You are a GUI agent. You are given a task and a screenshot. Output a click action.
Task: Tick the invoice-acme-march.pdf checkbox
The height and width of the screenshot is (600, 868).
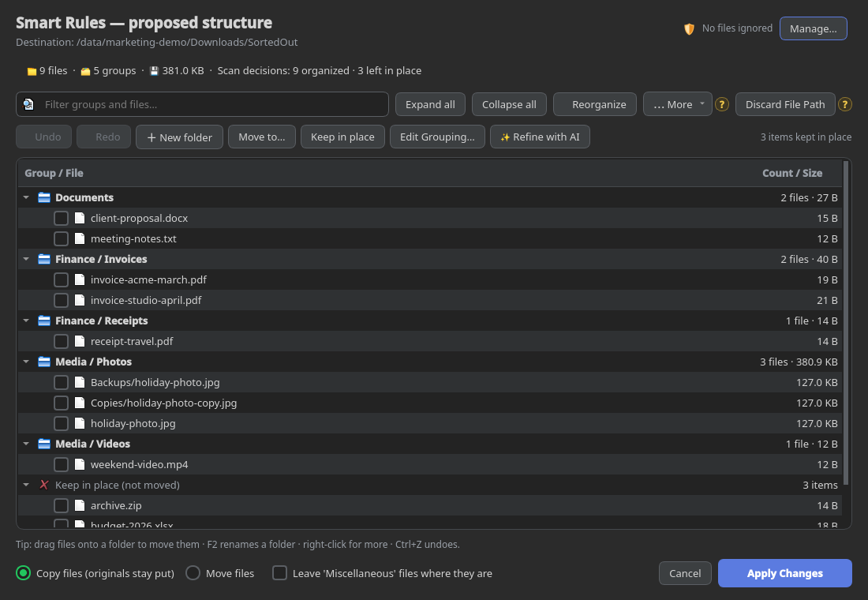(x=61, y=279)
